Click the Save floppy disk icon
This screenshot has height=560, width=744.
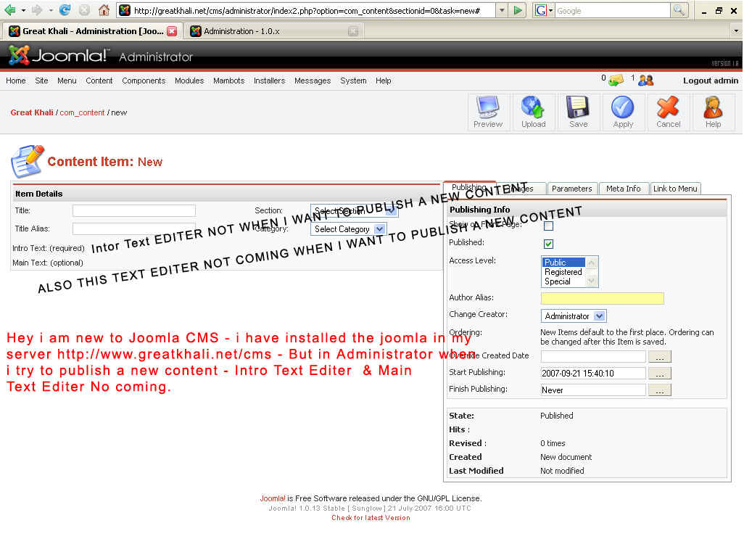[578, 112]
